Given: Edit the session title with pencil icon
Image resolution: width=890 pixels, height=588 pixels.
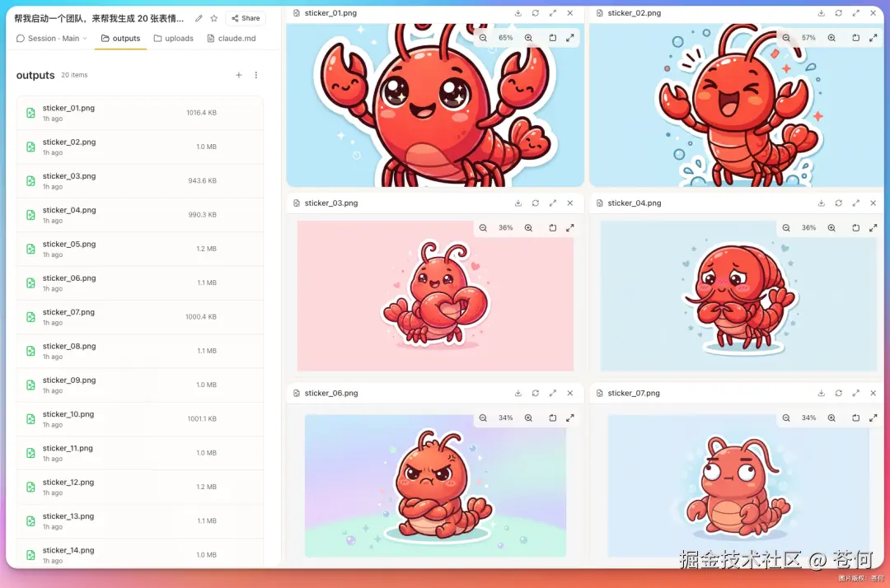Looking at the screenshot, I should pyautogui.click(x=199, y=18).
